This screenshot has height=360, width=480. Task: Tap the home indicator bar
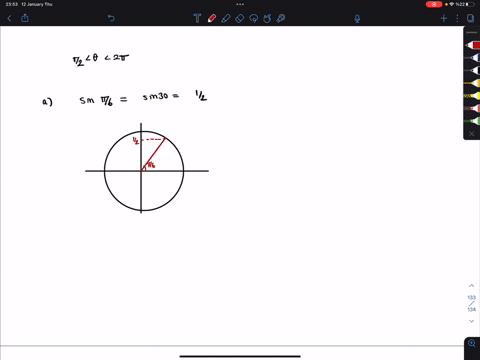click(x=240, y=356)
